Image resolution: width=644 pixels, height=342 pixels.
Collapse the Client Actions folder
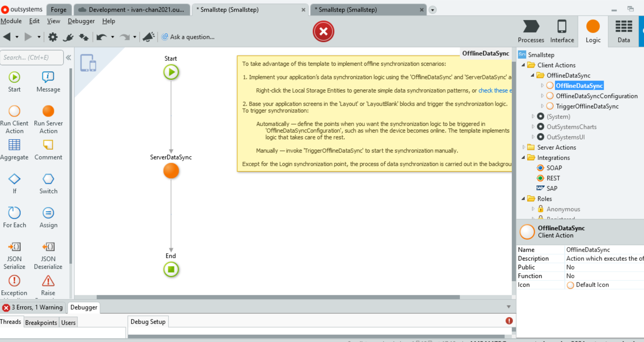pos(523,65)
